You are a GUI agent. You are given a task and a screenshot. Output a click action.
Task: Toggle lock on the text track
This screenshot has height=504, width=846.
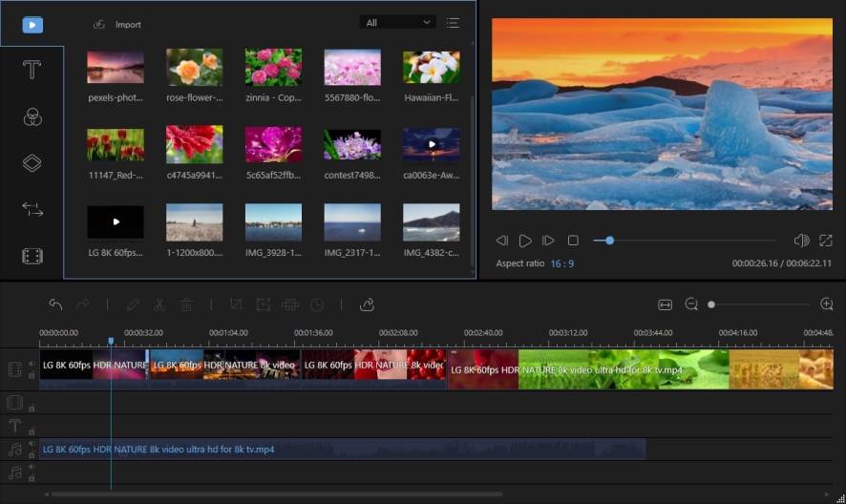pyautogui.click(x=32, y=432)
